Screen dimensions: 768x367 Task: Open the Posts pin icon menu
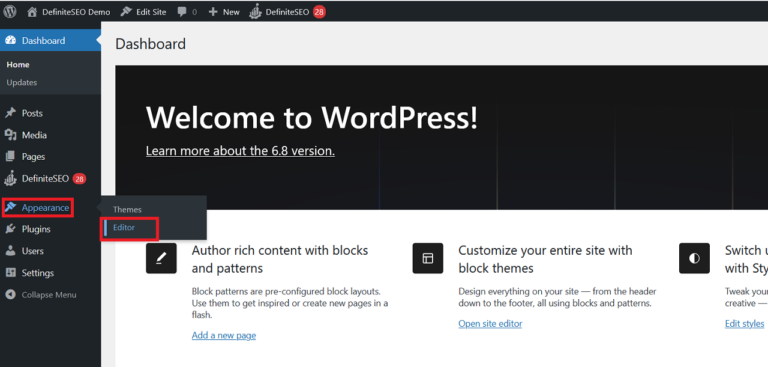click(10, 113)
